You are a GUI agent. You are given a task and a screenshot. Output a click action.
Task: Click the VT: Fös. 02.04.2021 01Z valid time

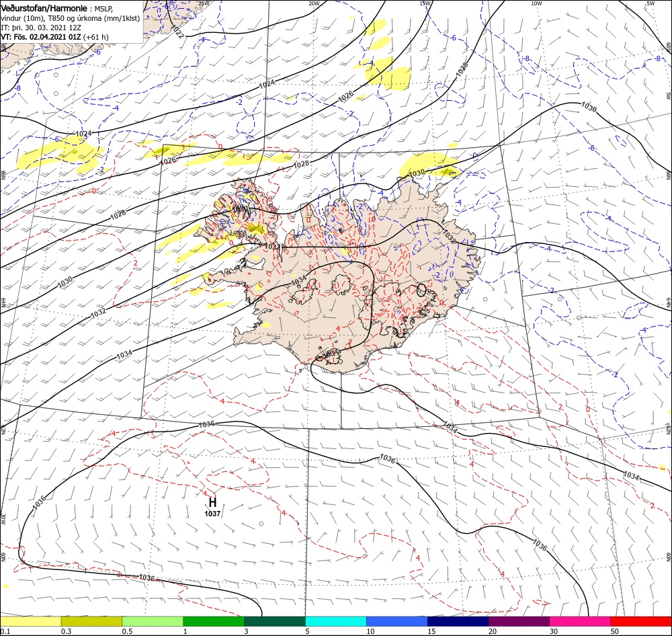41,37
